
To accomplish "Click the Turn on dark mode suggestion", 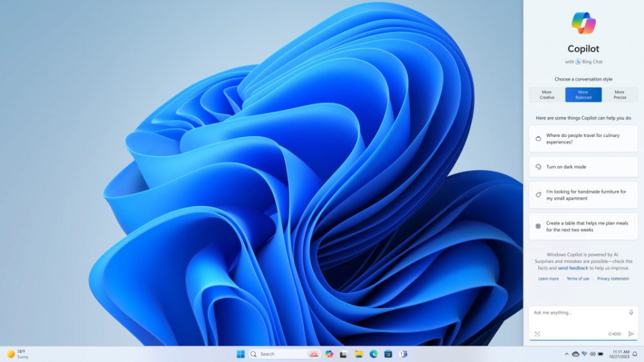I will [x=583, y=167].
